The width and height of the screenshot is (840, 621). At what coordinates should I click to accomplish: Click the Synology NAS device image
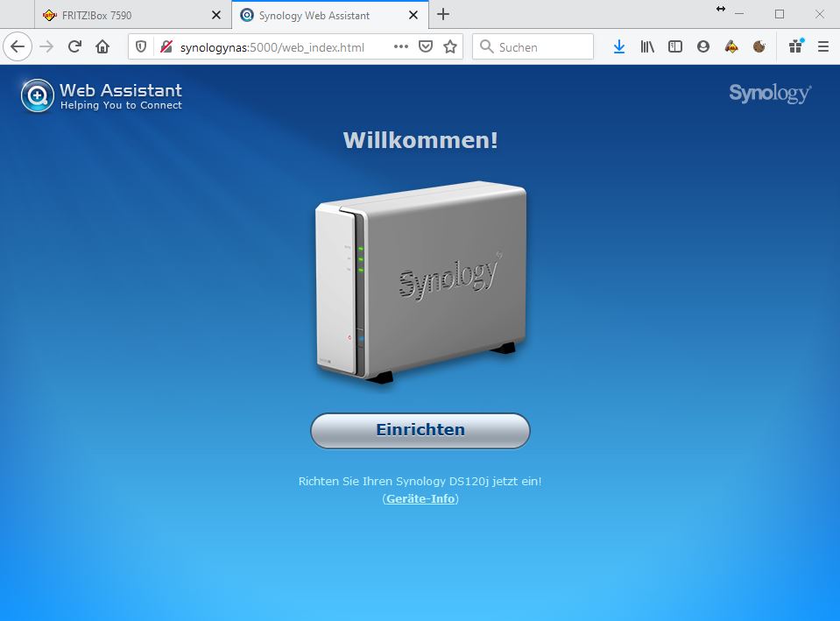point(420,283)
